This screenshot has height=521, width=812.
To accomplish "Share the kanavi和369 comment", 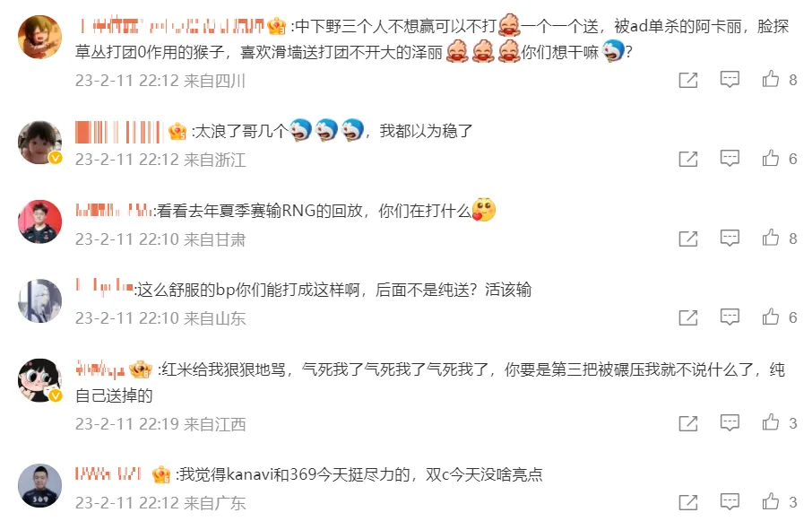I will 688,502.
